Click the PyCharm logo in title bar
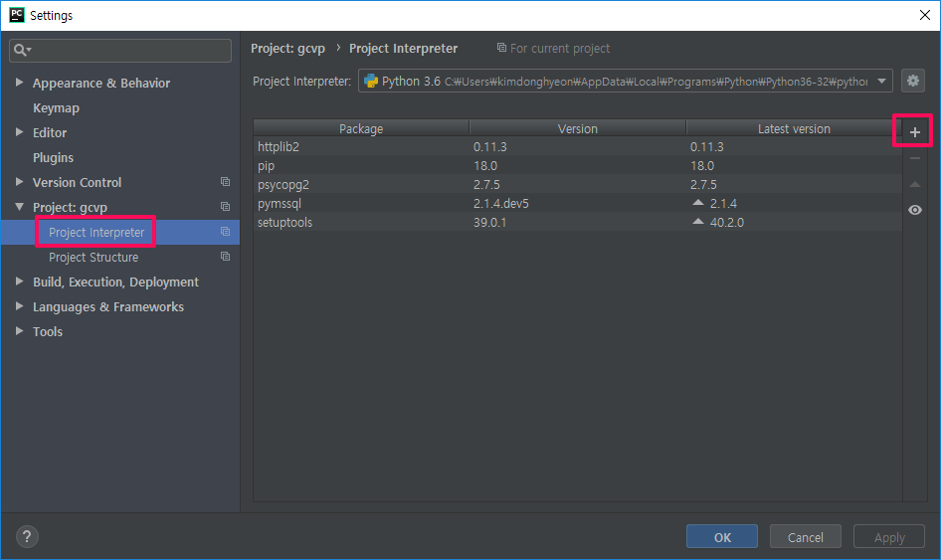This screenshot has width=941, height=560. pyautogui.click(x=17, y=14)
